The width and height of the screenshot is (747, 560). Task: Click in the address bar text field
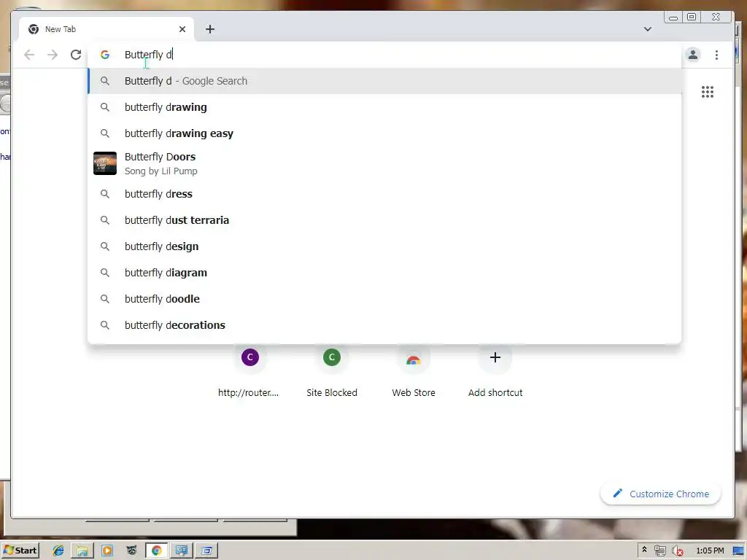click(384, 55)
